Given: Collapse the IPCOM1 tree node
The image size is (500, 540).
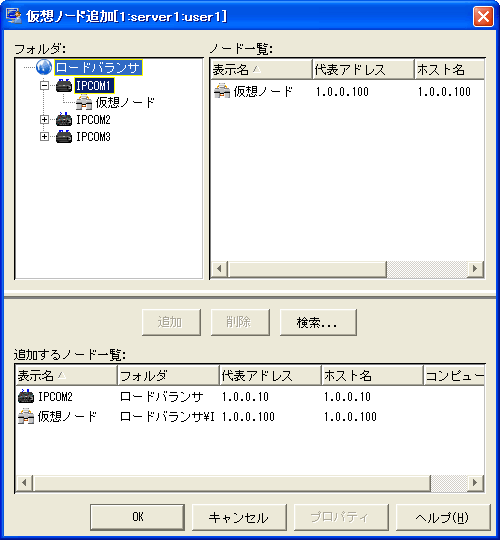Looking at the screenshot, I should point(44,85).
